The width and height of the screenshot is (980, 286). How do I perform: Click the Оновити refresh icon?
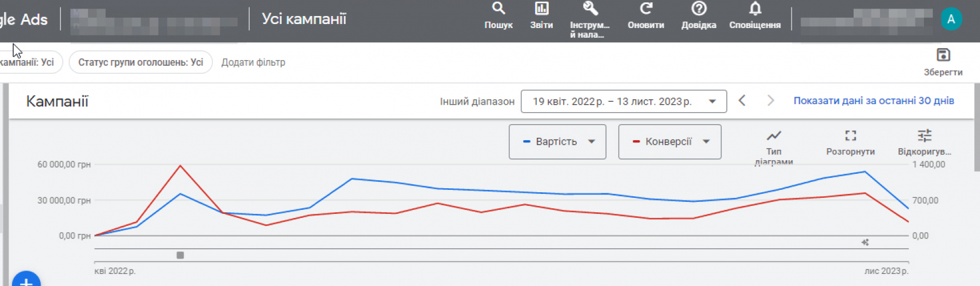pyautogui.click(x=646, y=9)
